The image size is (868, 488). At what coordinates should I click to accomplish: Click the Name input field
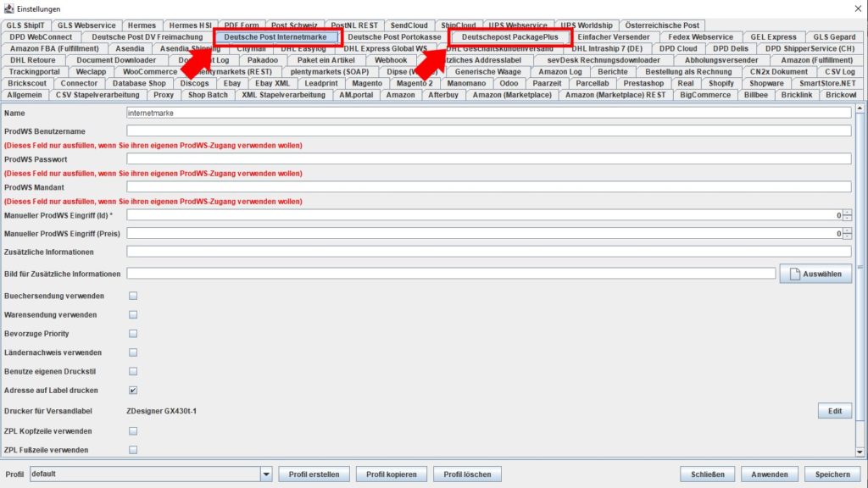tap(489, 113)
